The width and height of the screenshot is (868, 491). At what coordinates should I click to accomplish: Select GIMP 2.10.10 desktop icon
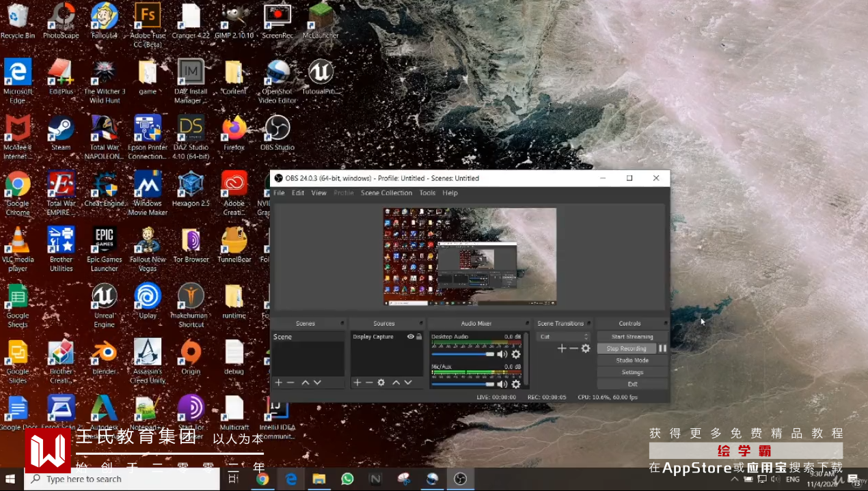pyautogui.click(x=234, y=21)
